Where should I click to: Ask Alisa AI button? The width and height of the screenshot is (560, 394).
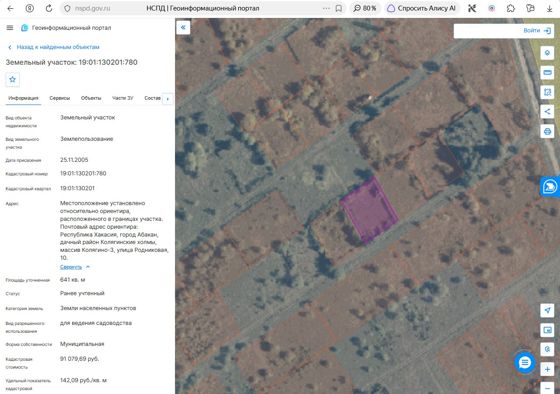422,8
